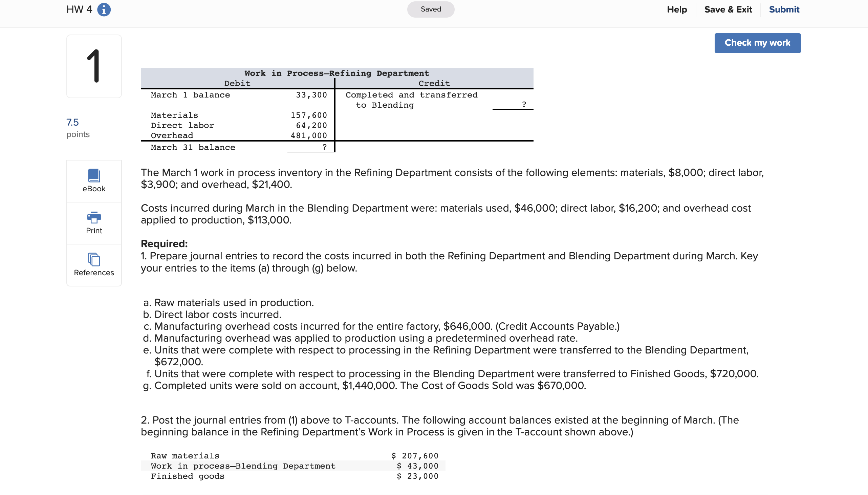
Task: Click the eBook tile in the left panel
Action: (x=94, y=180)
